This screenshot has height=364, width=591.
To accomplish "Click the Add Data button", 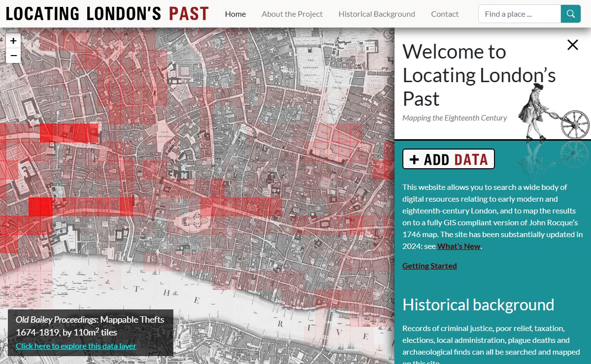I will point(449,159).
